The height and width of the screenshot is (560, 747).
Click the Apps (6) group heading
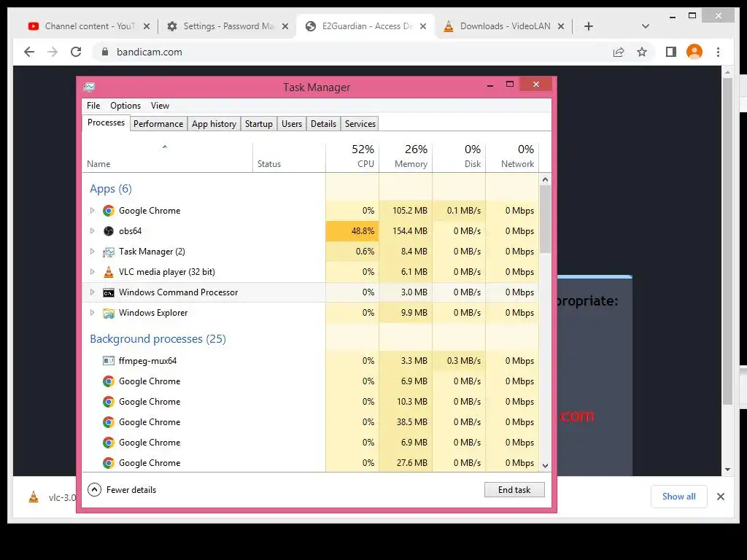[111, 189]
